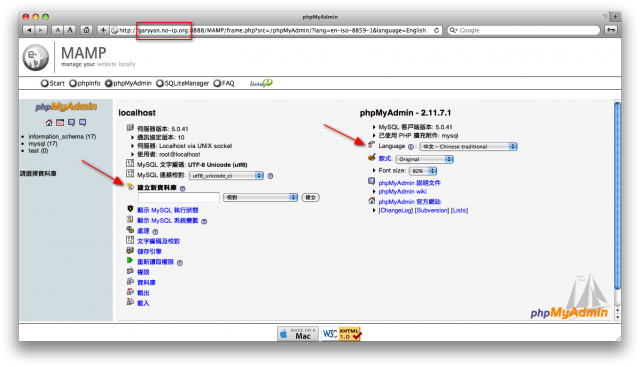Select the phpMyAdmin option in MAMP menu

[x=128, y=83]
